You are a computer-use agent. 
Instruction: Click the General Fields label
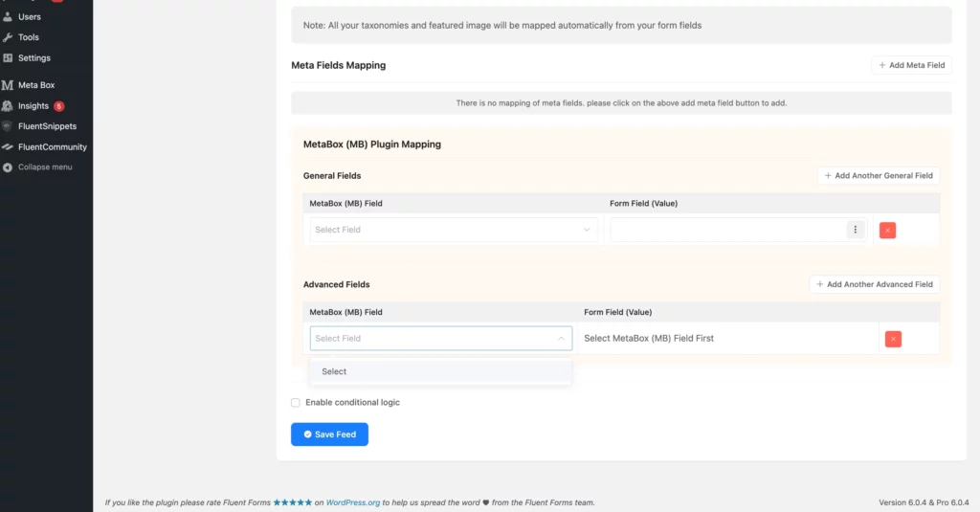click(332, 176)
